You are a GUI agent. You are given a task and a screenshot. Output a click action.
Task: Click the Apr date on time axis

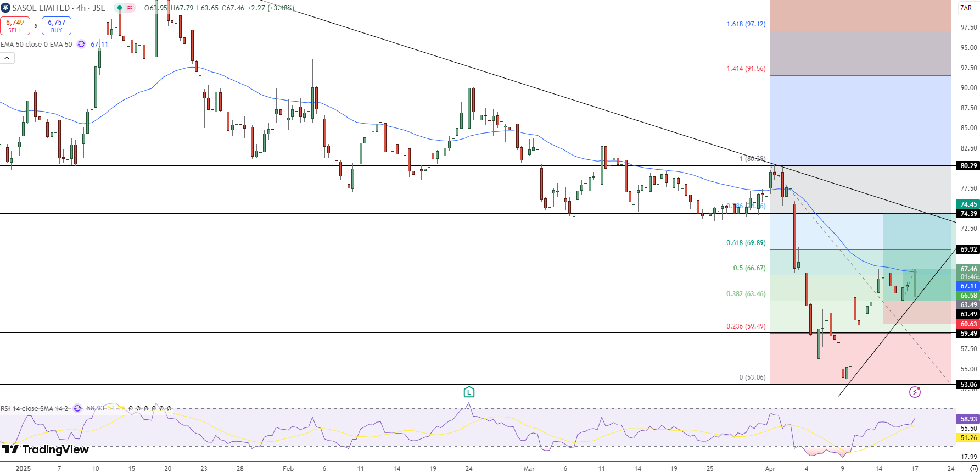pyautogui.click(x=770, y=469)
